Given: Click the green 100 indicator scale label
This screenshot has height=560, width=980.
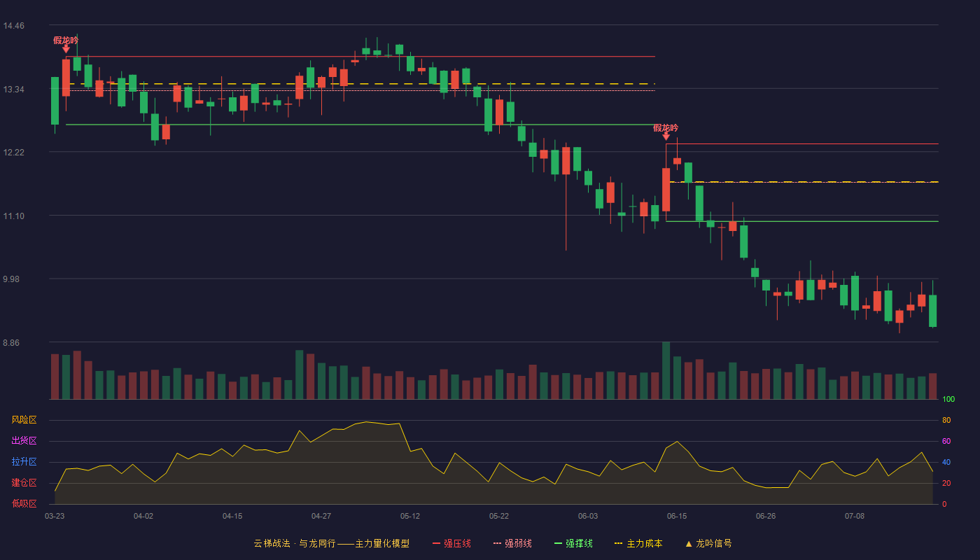Looking at the screenshot, I should point(948,400).
